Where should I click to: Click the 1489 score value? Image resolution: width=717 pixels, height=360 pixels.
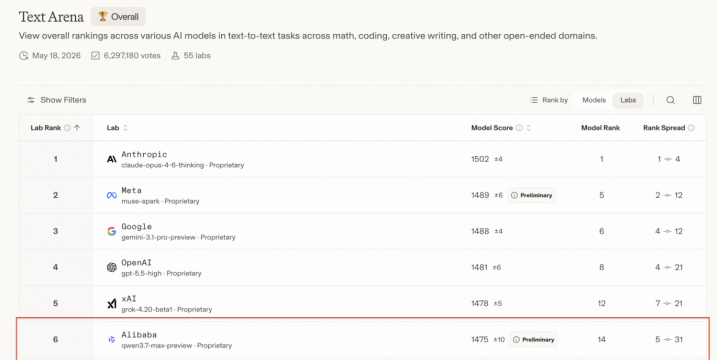pyautogui.click(x=480, y=195)
